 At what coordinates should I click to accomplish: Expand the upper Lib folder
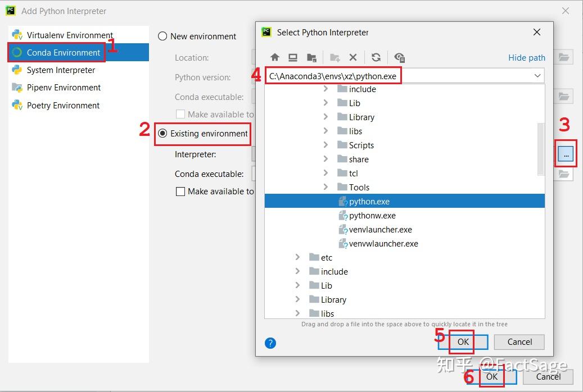tap(326, 103)
